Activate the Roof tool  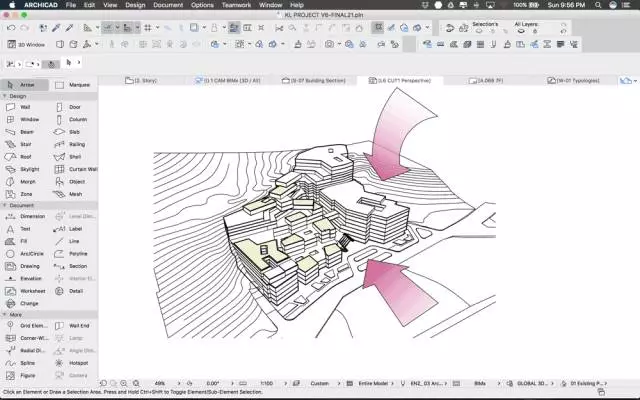click(24, 157)
